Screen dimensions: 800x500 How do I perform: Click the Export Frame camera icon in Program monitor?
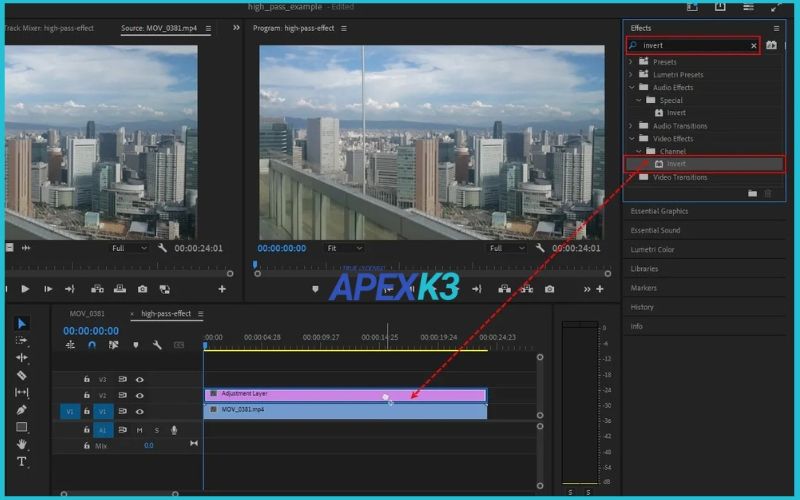(x=549, y=289)
